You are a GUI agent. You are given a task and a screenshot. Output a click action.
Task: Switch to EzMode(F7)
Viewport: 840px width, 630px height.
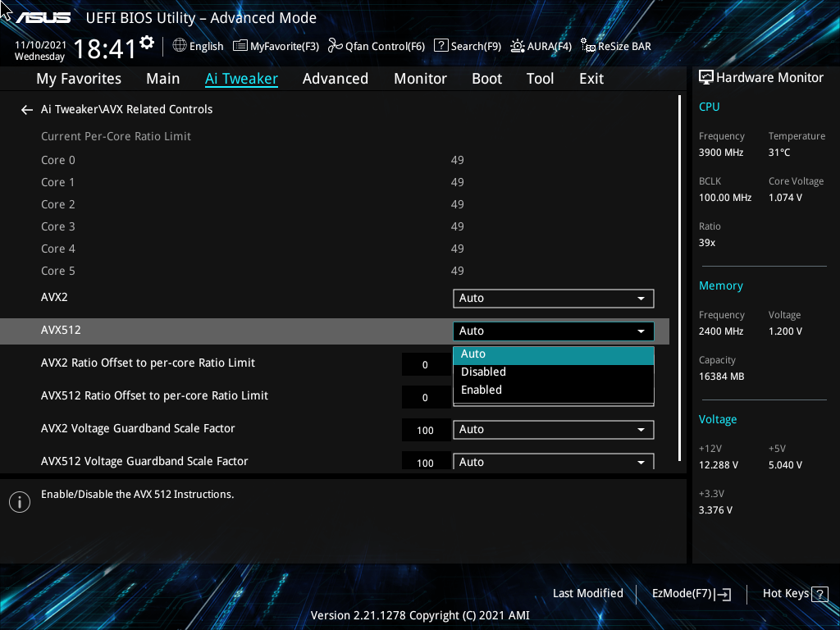(691, 594)
